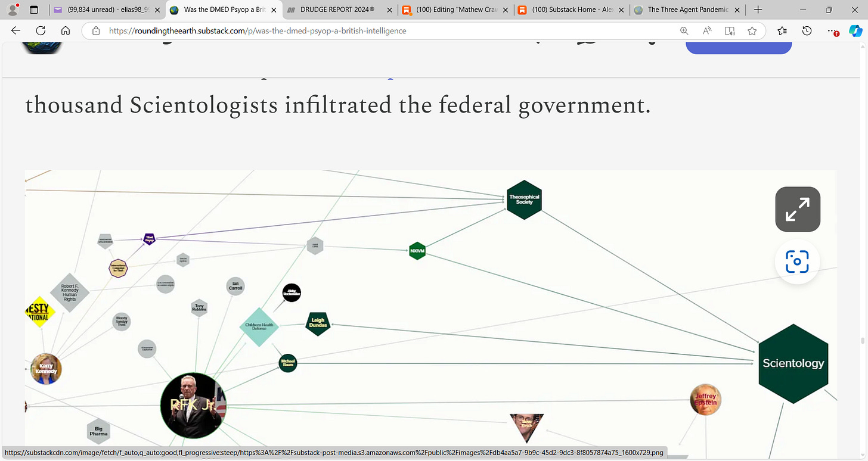
Task: Click the inverted triangle portrait node
Action: [527, 427]
